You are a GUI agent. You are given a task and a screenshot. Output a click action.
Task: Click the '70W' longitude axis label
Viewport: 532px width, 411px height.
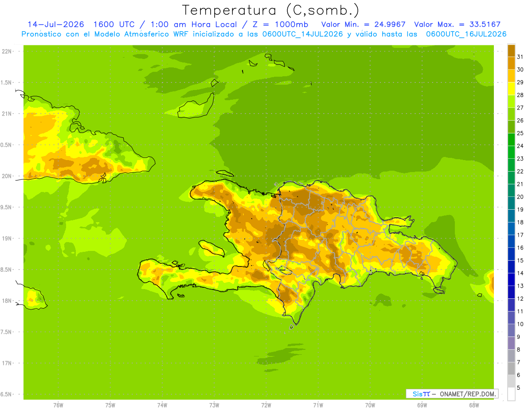(x=370, y=405)
